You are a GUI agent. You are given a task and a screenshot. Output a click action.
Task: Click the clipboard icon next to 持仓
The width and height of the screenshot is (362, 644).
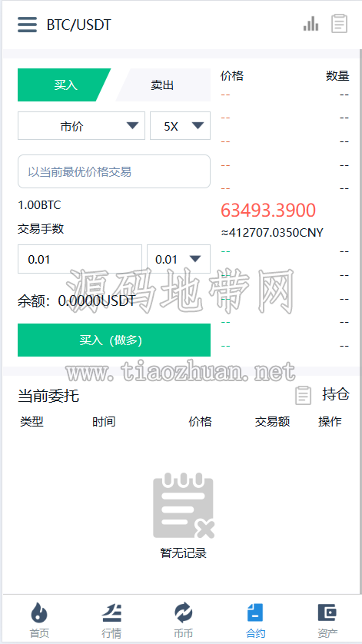[x=304, y=396]
